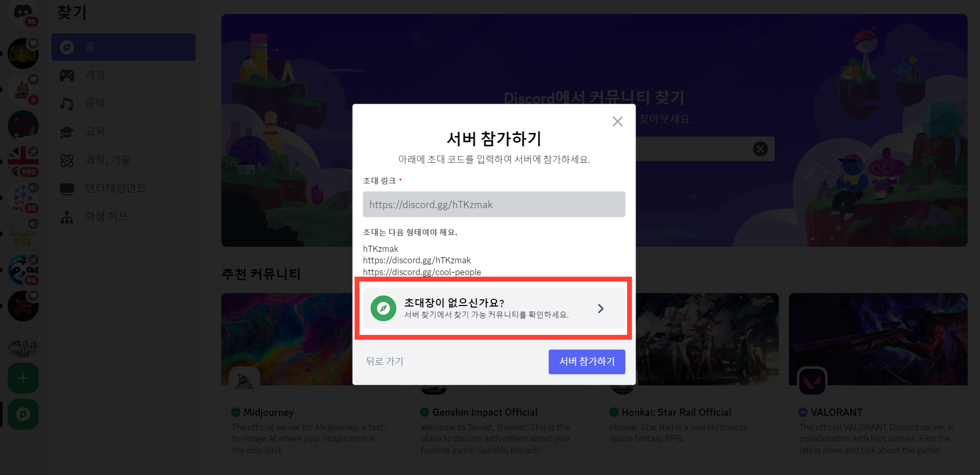Select the 홈 menu item

pyautogui.click(x=124, y=47)
